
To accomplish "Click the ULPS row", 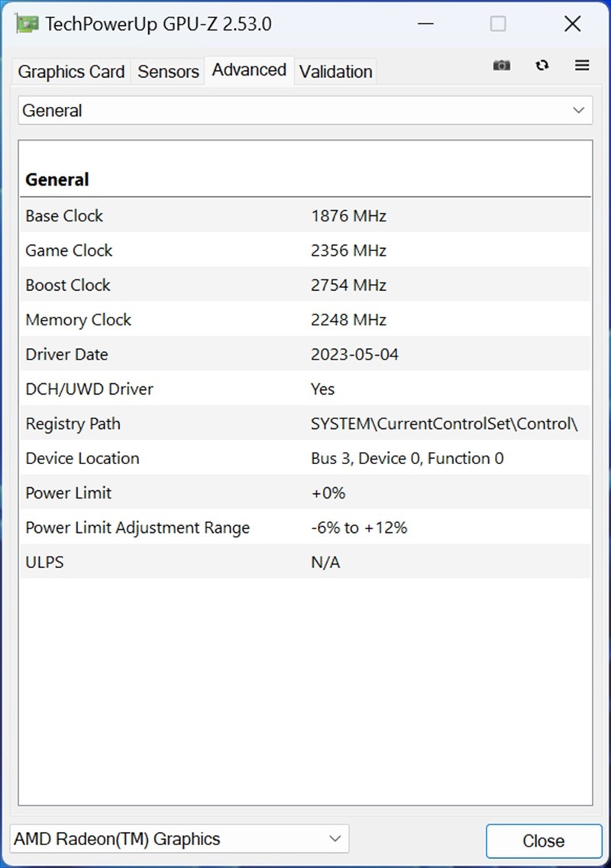I will pyautogui.click(x=305, y=563).
